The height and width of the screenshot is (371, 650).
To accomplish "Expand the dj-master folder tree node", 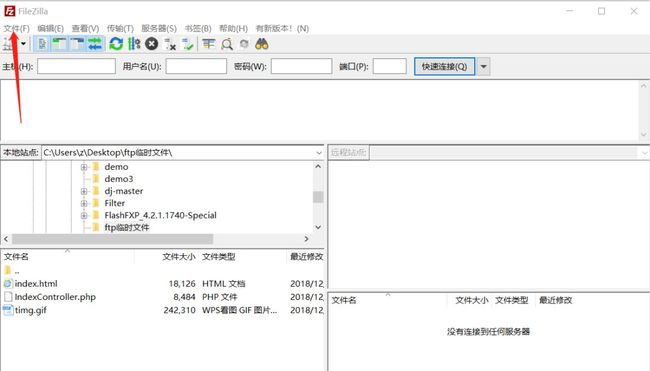I will [x=84, y=191].
